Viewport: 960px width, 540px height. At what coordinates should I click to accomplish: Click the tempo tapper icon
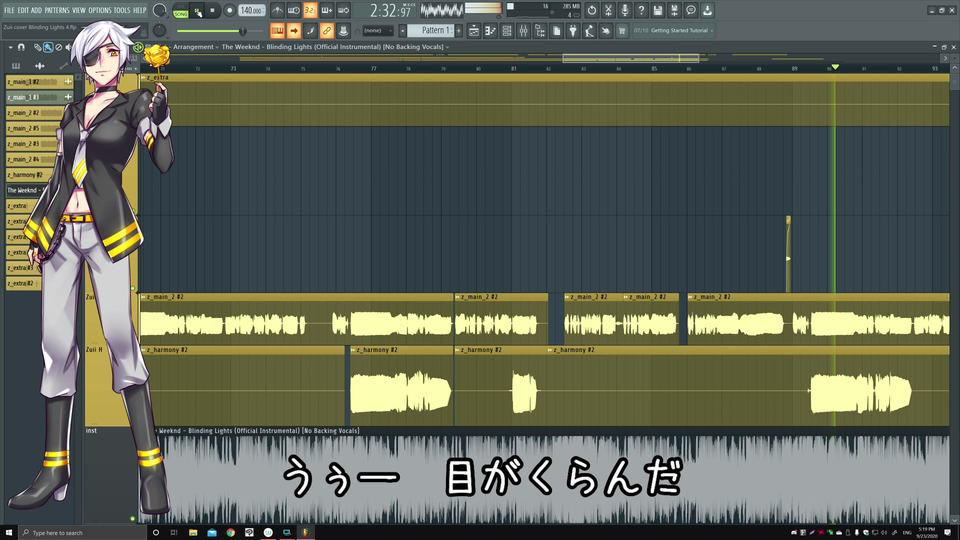click(589, 31)
